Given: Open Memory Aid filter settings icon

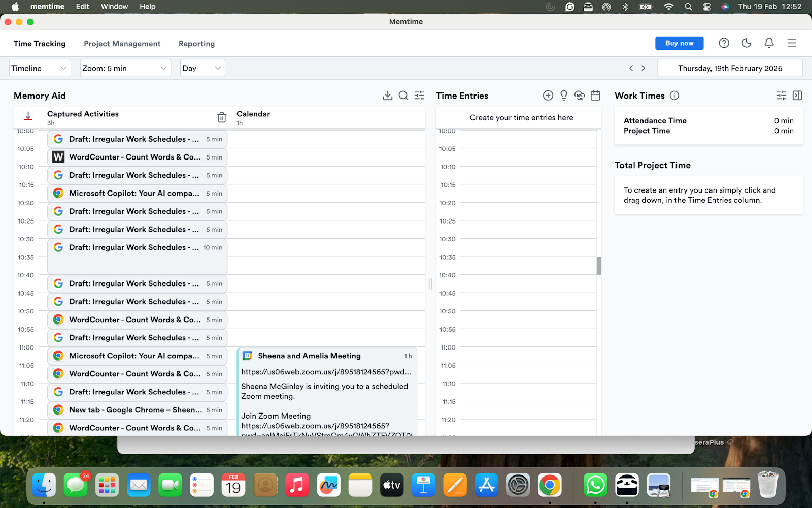Looking at the screenshot, I should click(x=419, y=96).
